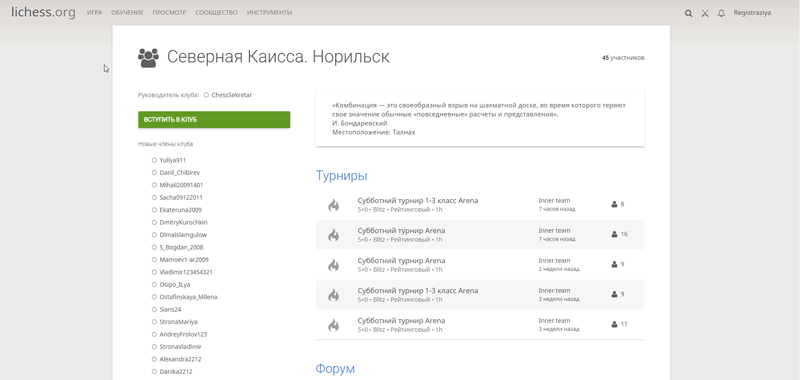Click status circle next to ChessSekretar
This screenshot has height=380, width=800.
[x=206, y=95]
